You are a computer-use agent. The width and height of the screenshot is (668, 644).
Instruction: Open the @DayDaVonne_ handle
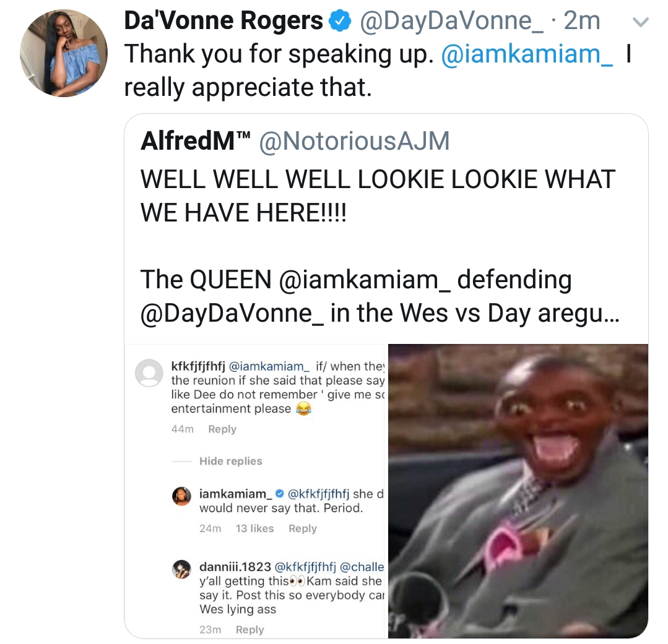click(451, 21)
